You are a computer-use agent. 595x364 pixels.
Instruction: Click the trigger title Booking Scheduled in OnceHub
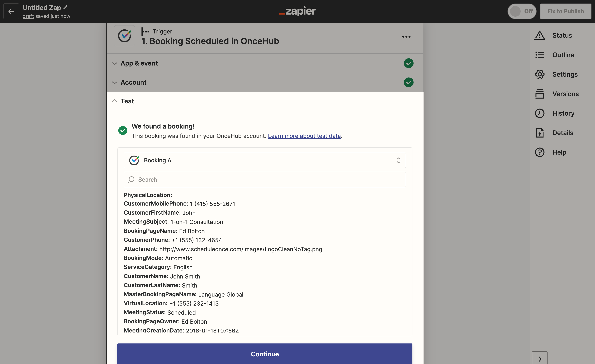point(210,41)
